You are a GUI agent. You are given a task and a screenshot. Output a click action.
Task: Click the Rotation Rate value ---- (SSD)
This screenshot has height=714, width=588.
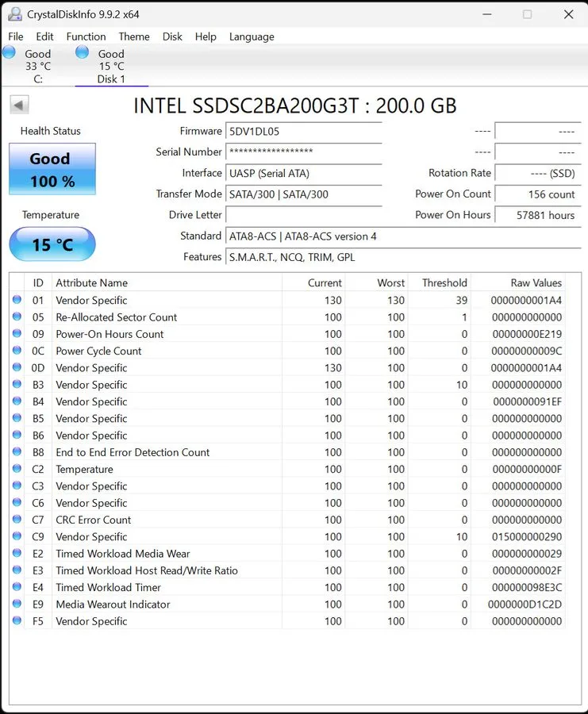[538, 173]
